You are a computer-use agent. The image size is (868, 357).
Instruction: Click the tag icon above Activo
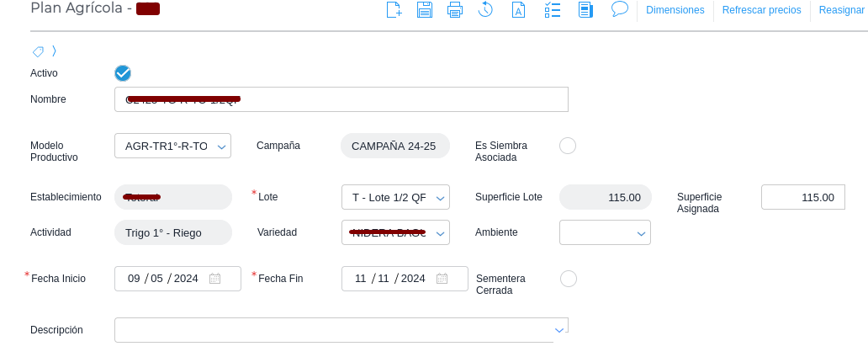click(x=38, y=51)
